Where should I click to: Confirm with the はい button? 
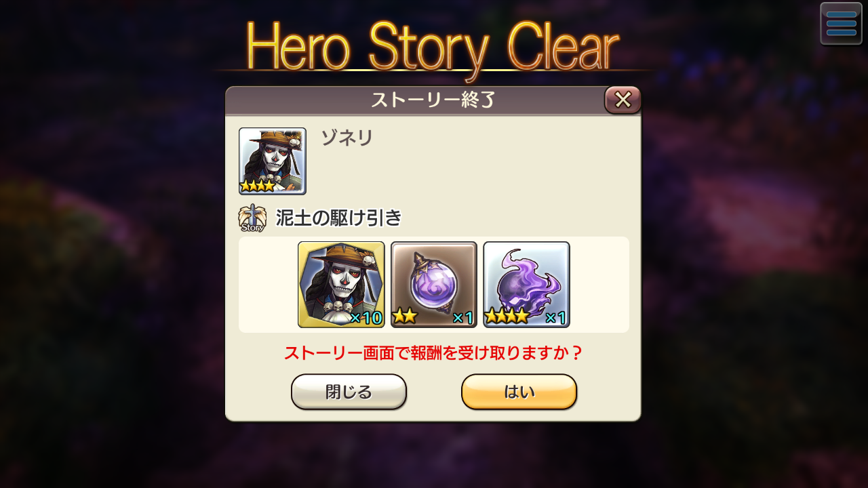[519, 392]
